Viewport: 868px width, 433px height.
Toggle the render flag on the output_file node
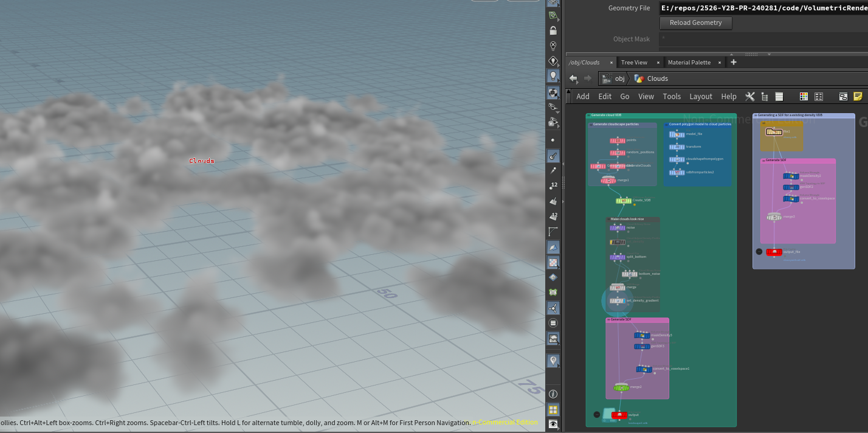[781, 252]
